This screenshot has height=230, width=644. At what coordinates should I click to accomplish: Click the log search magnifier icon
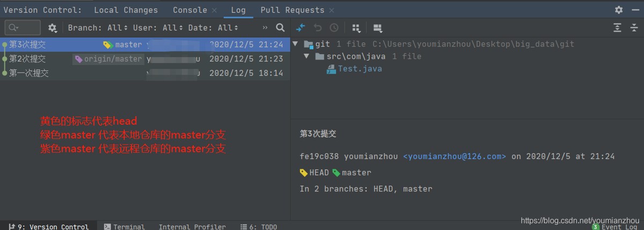coord(280,27)
